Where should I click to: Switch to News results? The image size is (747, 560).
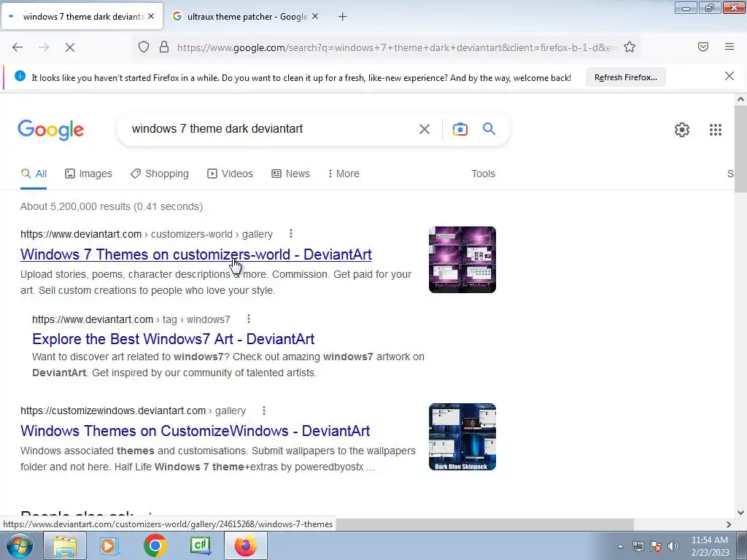point(290,174)
